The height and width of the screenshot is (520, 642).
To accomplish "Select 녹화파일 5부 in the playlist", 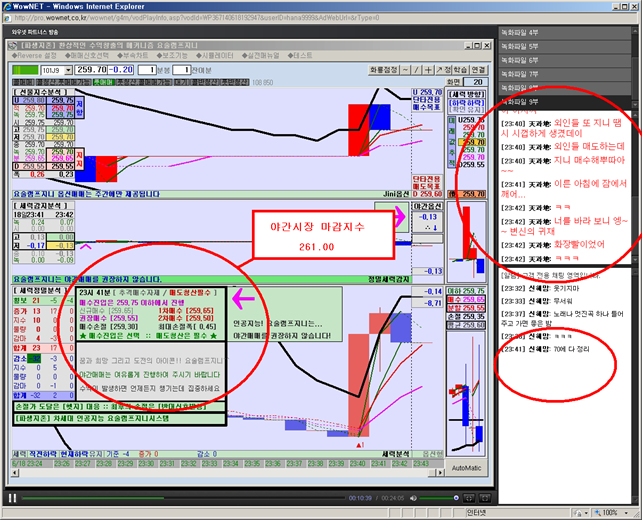I will point(564,46).
